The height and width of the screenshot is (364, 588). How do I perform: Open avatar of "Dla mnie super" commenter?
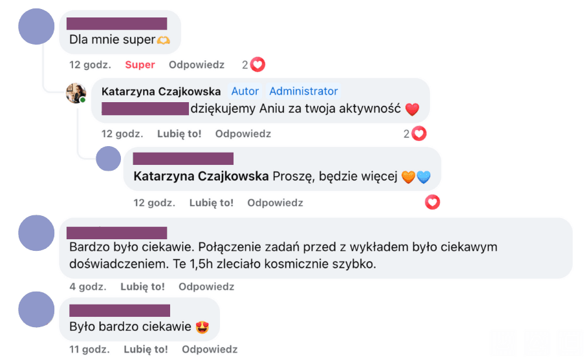click(36, 27)
